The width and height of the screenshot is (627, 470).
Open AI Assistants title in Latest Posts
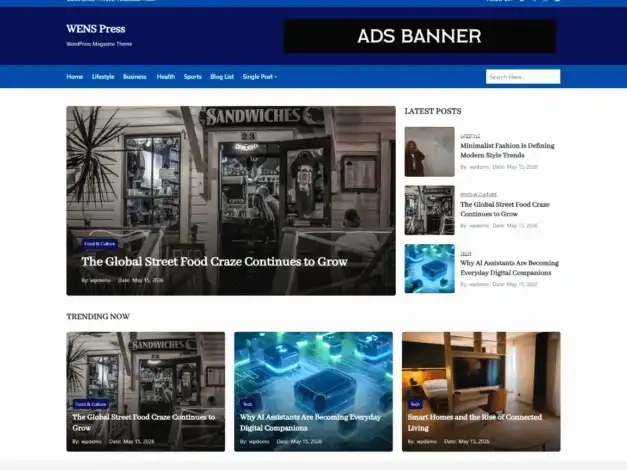click(509, 268)
